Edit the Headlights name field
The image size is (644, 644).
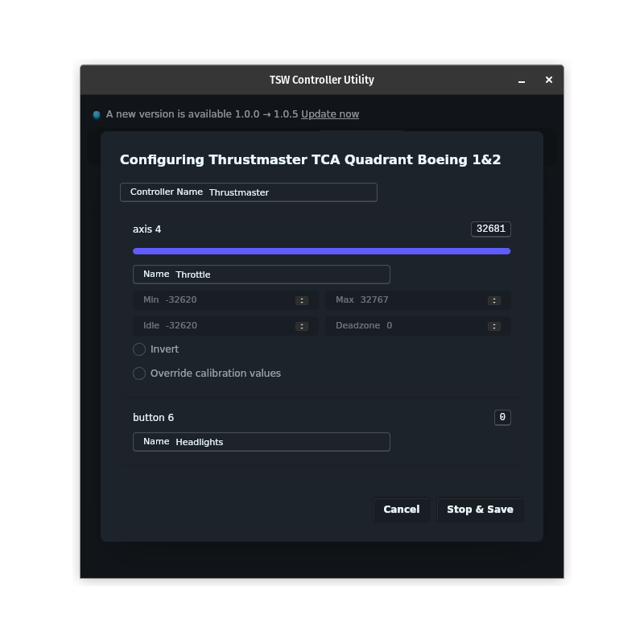coord(261,442)
